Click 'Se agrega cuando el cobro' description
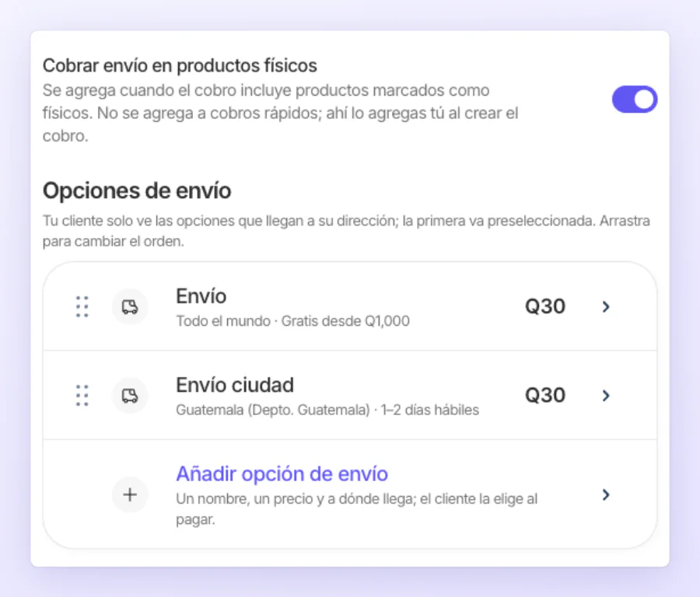Screen dimensions: 700x597 (x=280, y=113)
